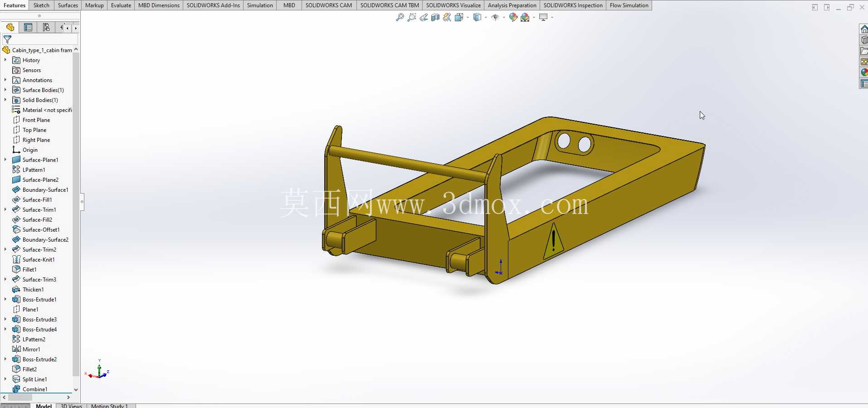
Task: Expand the Split Line1 feature
Action: (5, 379)
